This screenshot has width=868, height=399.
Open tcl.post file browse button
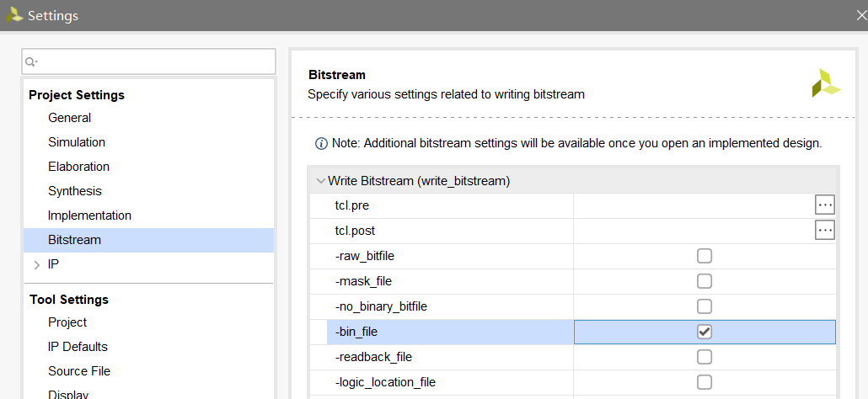click(x=824, y=231)
